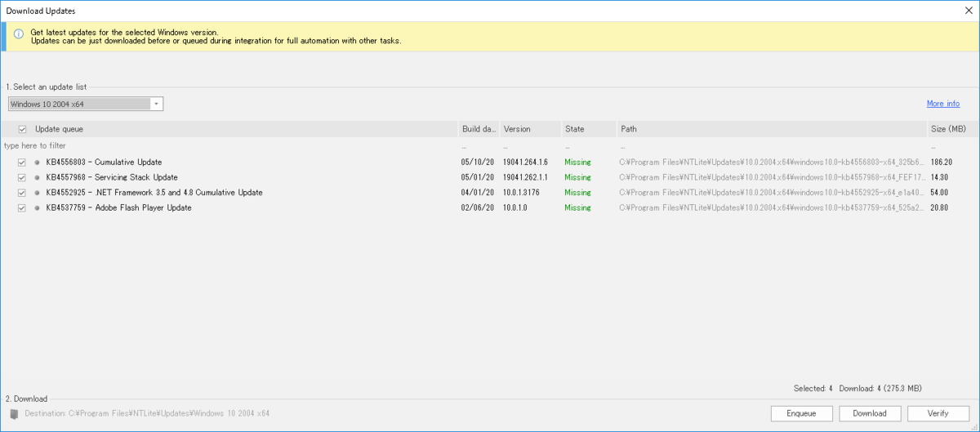
Task: Sort by Build date column
Action: [x=479, y=129]
